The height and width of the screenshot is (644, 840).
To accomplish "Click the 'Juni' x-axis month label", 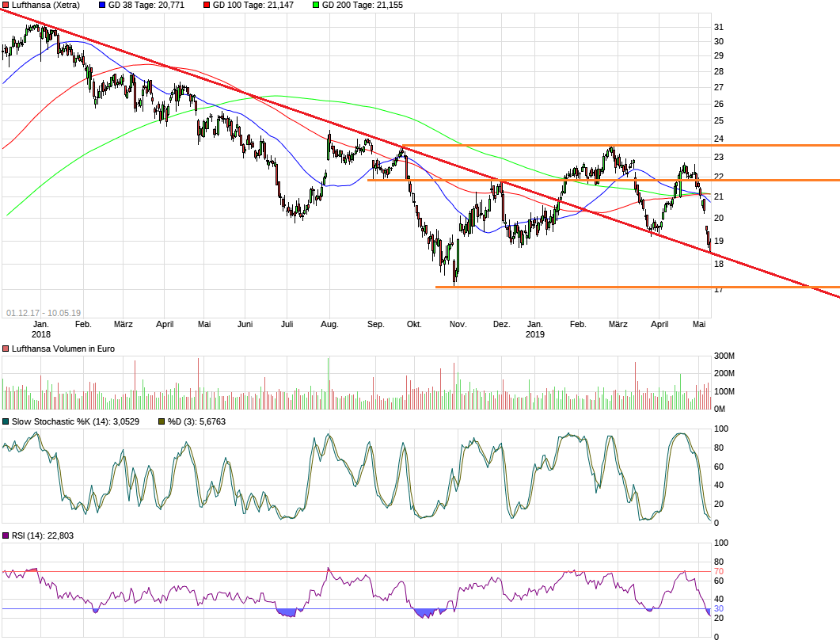I will point(245,324).
